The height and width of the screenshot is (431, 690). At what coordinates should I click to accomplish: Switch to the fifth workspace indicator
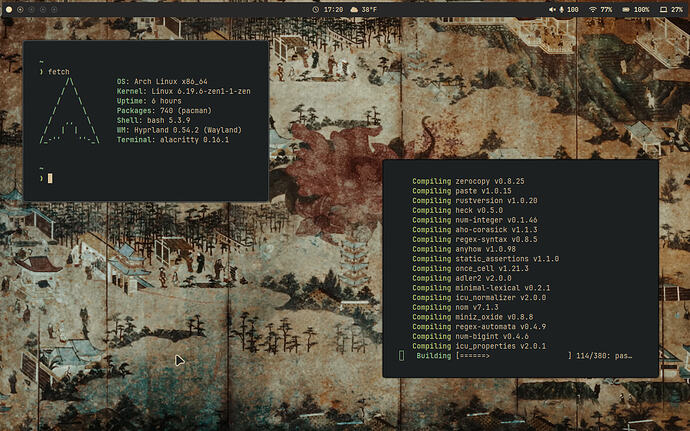point(54,9)
